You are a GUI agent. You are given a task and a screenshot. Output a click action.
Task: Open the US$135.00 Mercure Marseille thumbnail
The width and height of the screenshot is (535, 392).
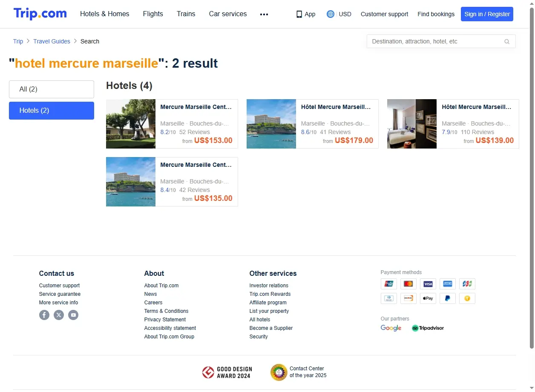point(131,182)
